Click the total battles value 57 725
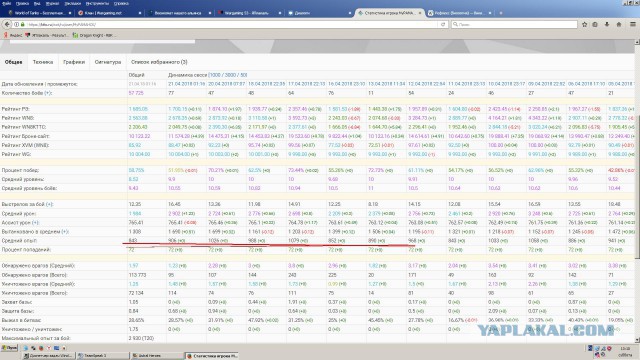Image resolution: width=640 pixels, height=360 pixels. click(x=136, y=93)
